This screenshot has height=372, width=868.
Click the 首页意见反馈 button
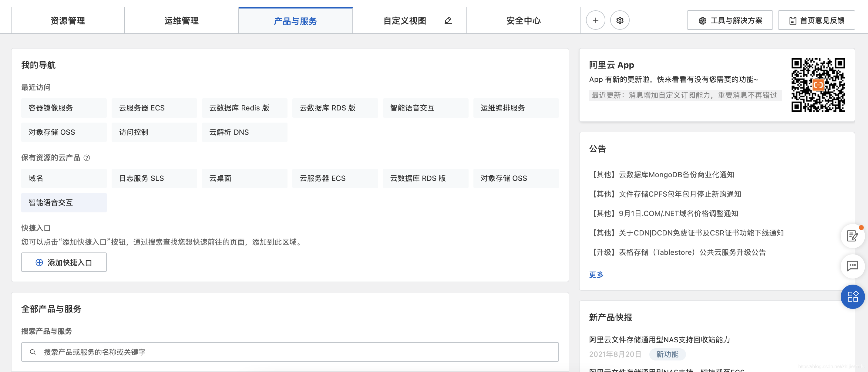coord(816,20)
